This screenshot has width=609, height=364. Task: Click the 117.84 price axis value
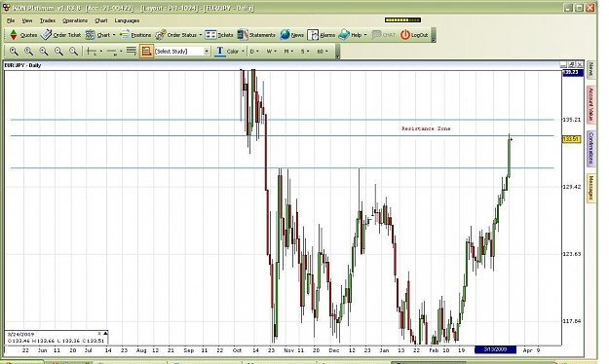coord(572,321)
